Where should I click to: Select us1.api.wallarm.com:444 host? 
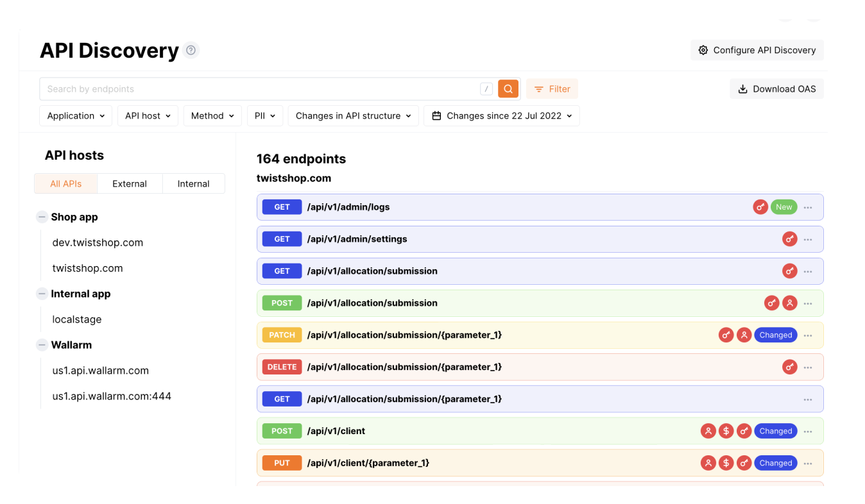pyautogui.click(x=112, y=396)
